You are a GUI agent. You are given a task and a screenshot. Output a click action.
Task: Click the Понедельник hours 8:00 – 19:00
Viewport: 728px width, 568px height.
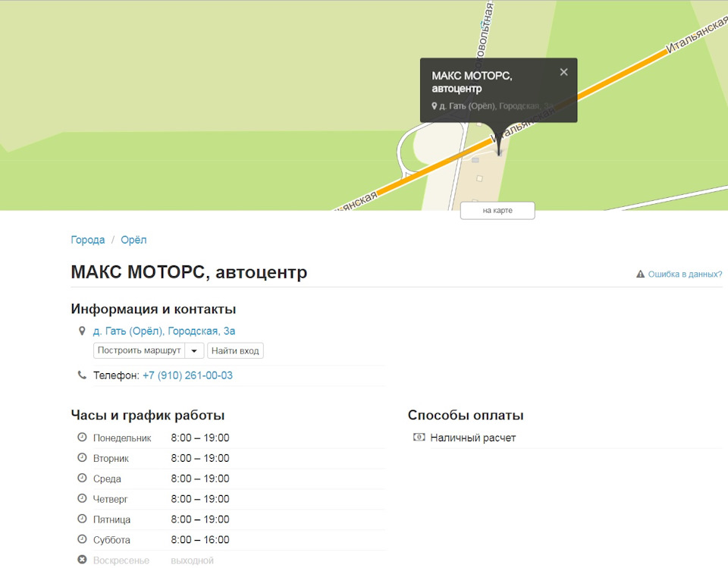(200, 438)
